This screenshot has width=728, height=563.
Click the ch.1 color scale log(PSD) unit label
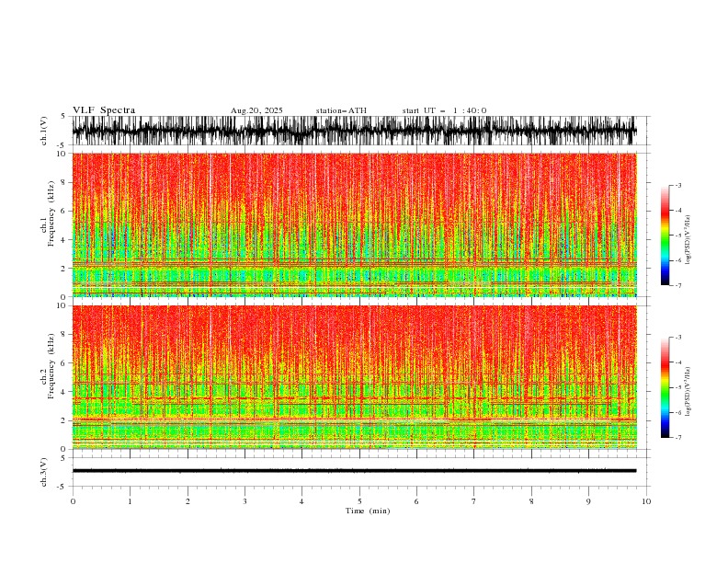(688, 240)
